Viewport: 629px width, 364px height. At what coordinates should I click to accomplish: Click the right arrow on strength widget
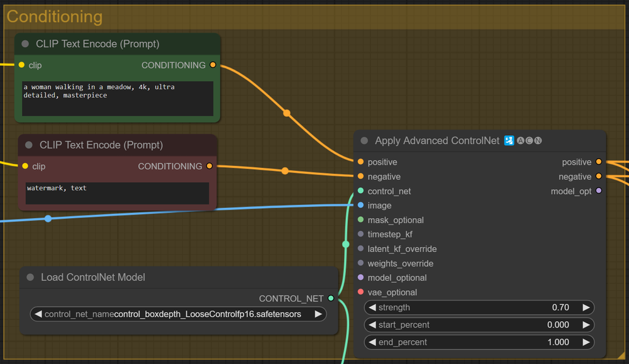(585, 307)
